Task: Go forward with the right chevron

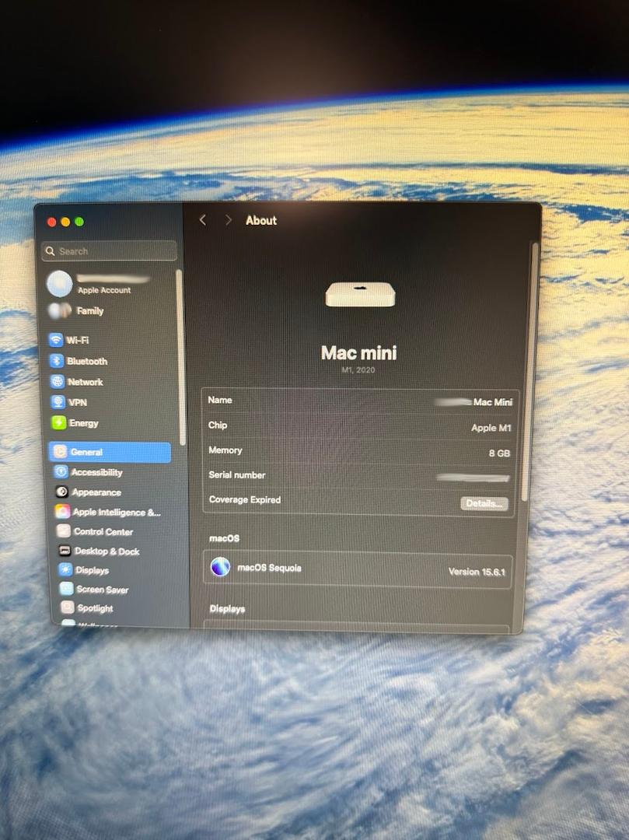Action: 228,220
